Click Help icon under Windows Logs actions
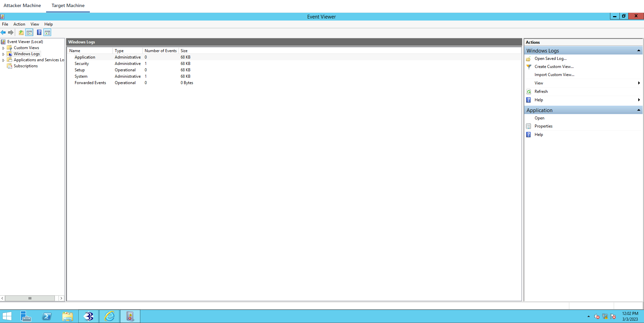644x323 pixels. (529, 100)
